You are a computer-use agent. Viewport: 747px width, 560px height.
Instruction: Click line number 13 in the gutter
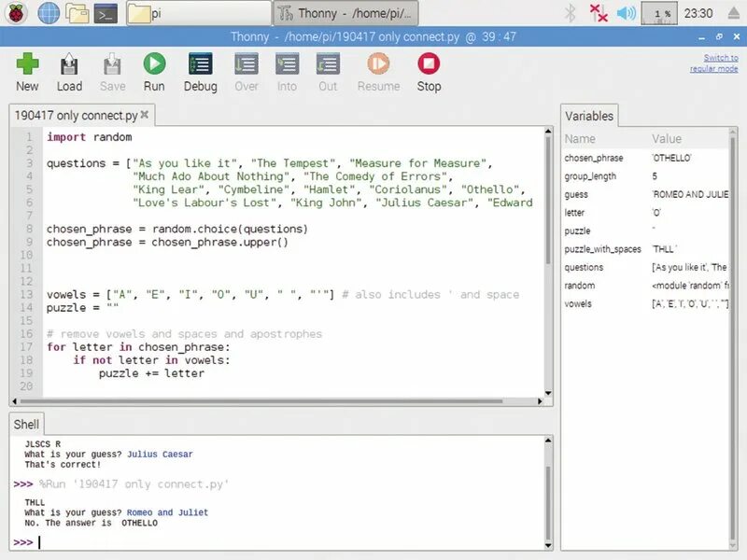[26, 295]
